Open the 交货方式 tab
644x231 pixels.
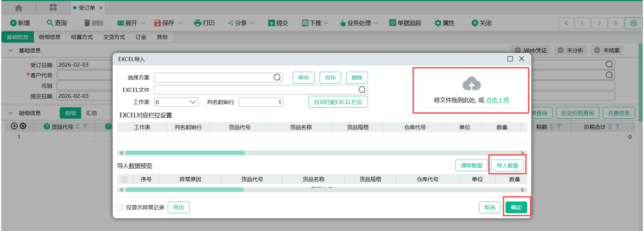tap(114, 37)
